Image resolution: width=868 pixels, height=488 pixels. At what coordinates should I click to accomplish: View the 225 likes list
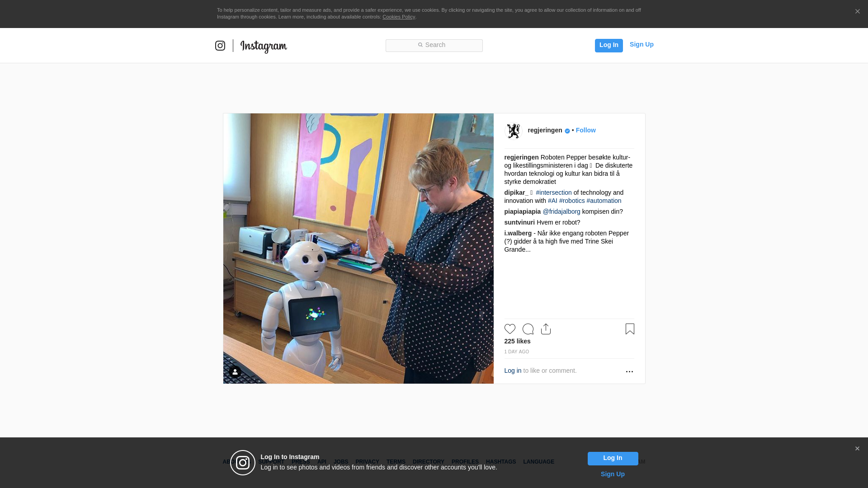pos(518,341)
